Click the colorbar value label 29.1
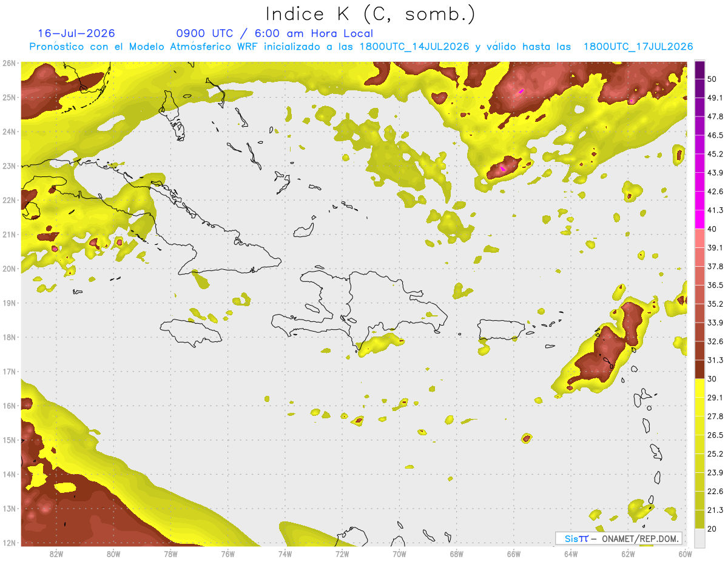Viewport: 728px width, 562px height. tap(715, 398)
